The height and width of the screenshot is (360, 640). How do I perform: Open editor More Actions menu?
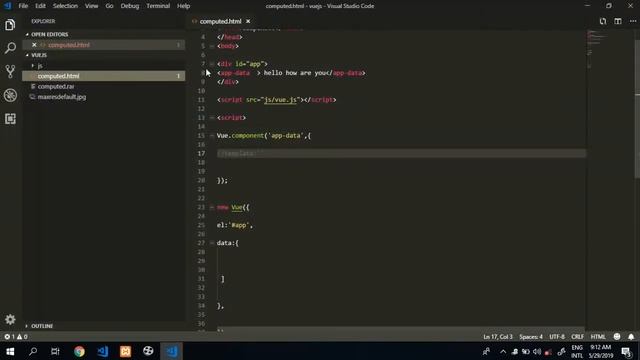pos(633,21)
